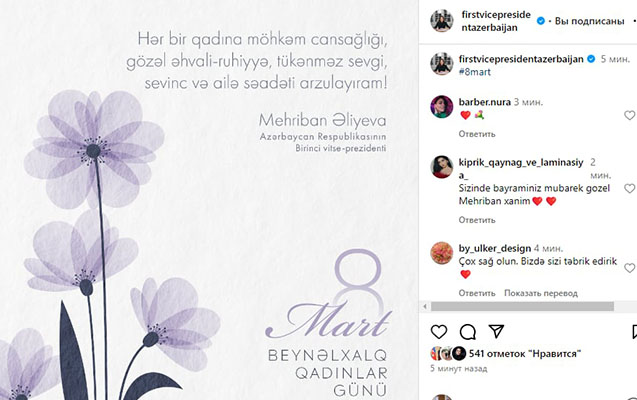Click the horizontal scrollbar left arrow
637x400 pixels.
click(x=425, y=307)
